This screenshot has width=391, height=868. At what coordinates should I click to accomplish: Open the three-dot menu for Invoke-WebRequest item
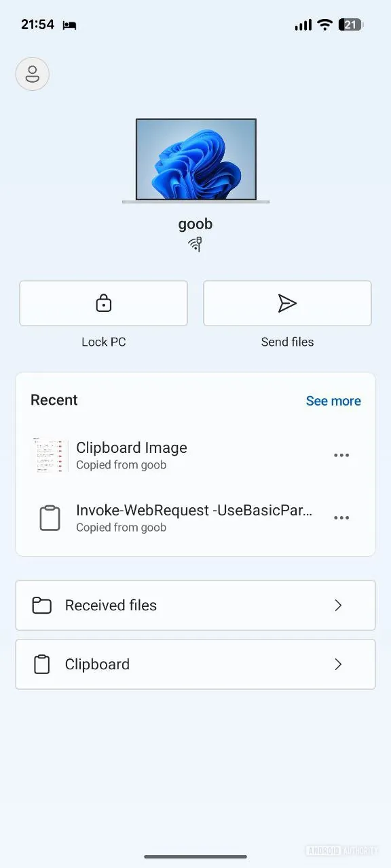341,517
